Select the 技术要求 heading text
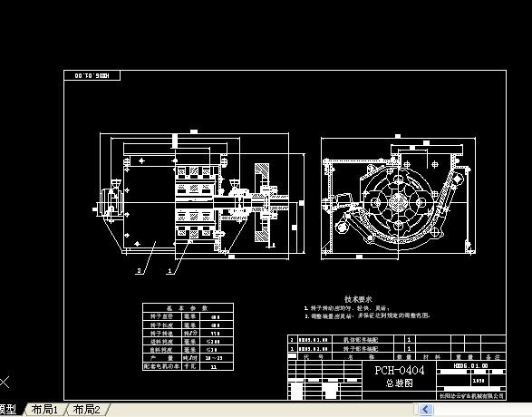Screen dimensions: 532x417 (358, 299)
